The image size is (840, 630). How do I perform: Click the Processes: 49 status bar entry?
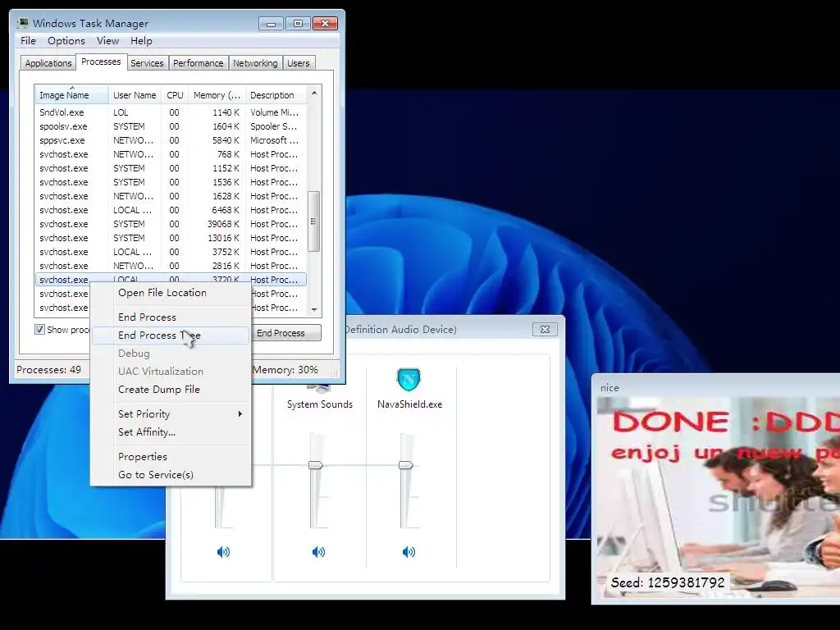pyautogui.click(x=48, y=370)
